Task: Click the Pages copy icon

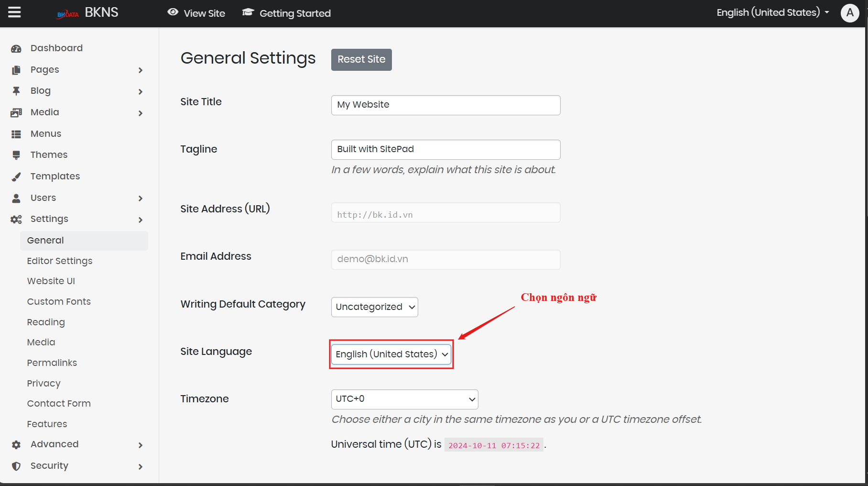Action: (16, 70)
